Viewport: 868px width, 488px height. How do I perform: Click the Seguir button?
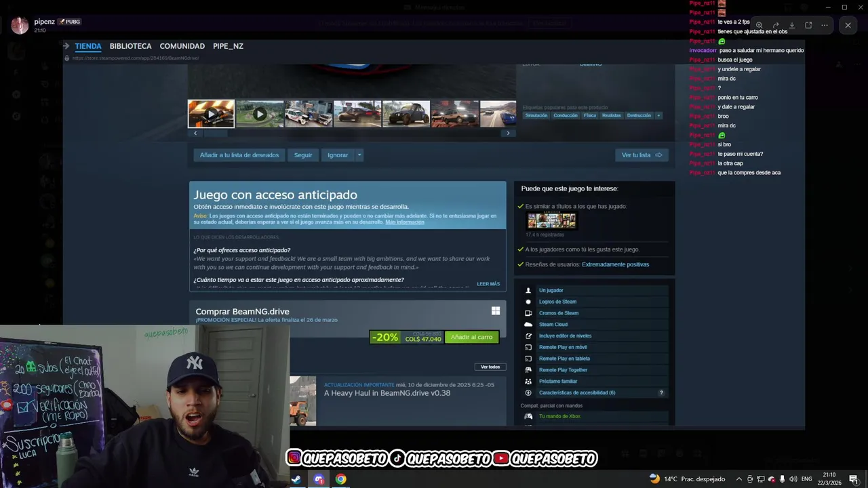(303, 155)
